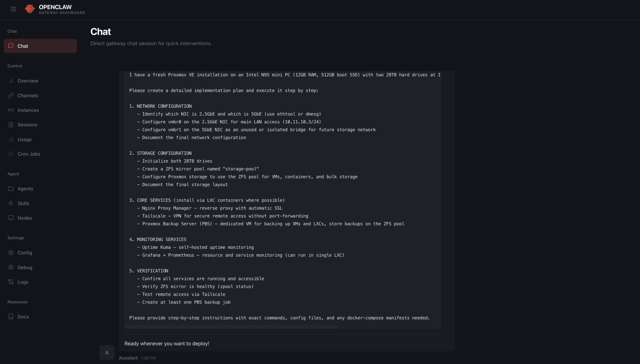Select the Nodes menu item

[x=24, y=218]
